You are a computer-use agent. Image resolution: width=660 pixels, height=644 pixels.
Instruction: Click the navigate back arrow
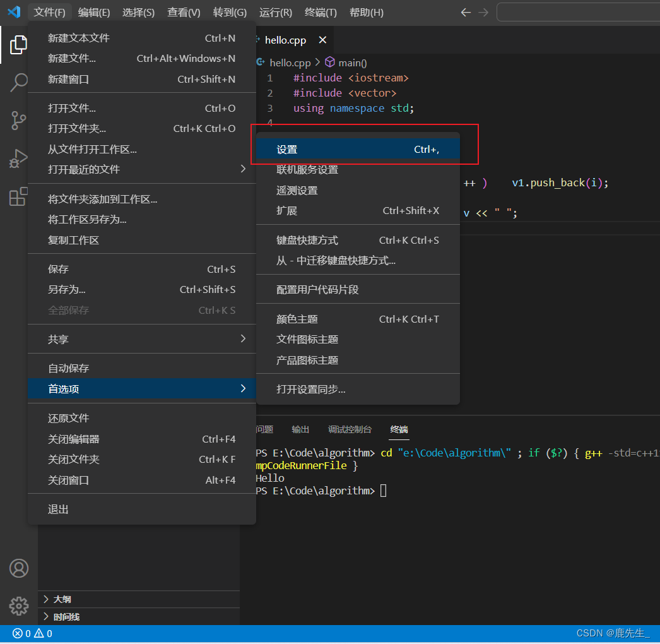466,13
